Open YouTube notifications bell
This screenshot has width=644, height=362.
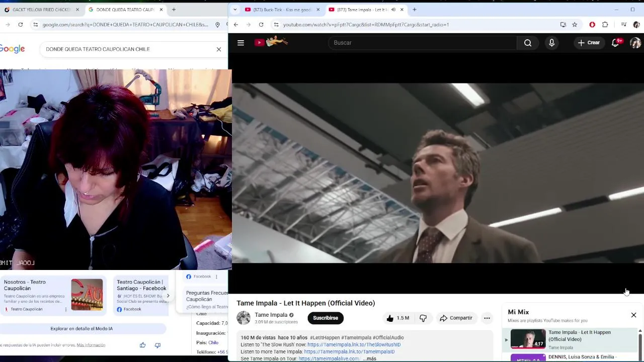(615, 43)
